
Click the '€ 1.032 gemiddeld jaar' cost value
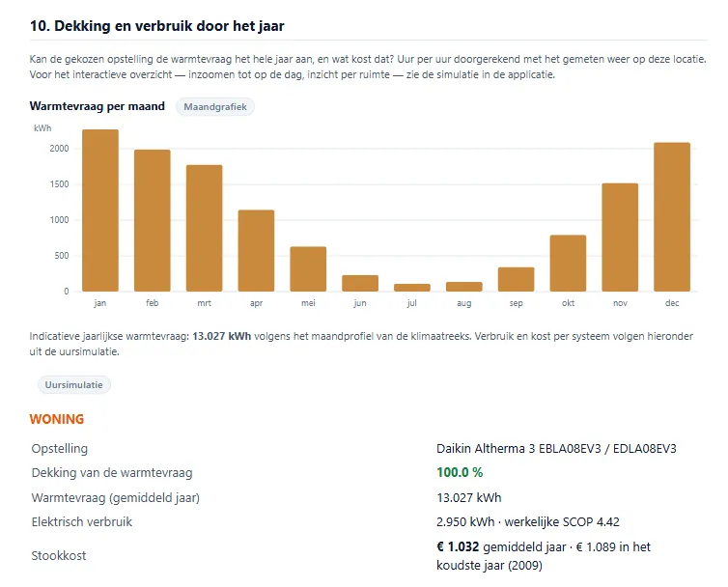501,547
